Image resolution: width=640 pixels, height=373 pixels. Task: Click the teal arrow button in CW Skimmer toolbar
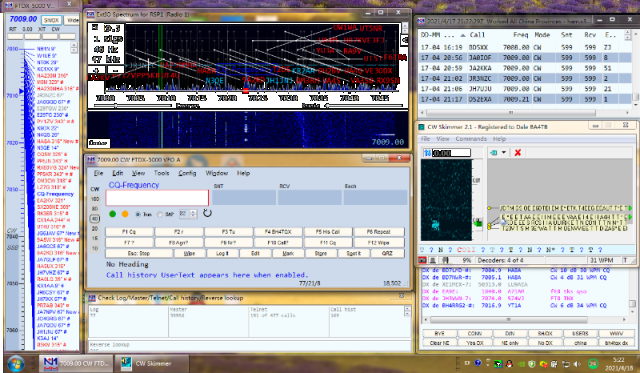point(494,153)
